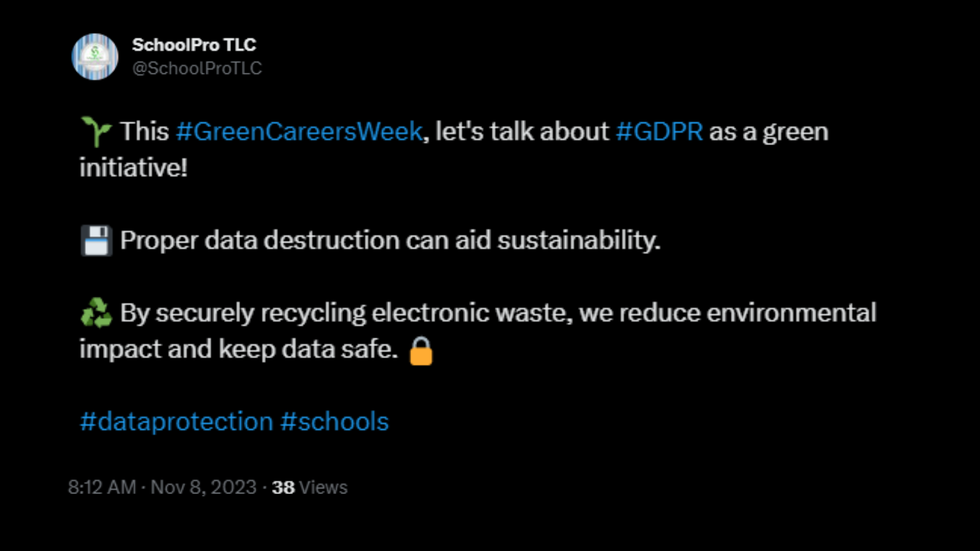Click the orange padlock emoji
Screen dimensions: 980x551
point(421,351)
